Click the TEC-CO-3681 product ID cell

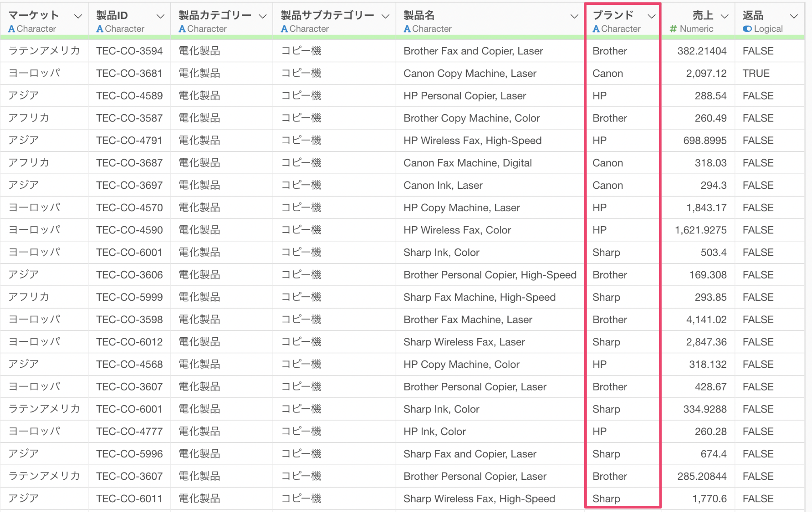(129, 74)
